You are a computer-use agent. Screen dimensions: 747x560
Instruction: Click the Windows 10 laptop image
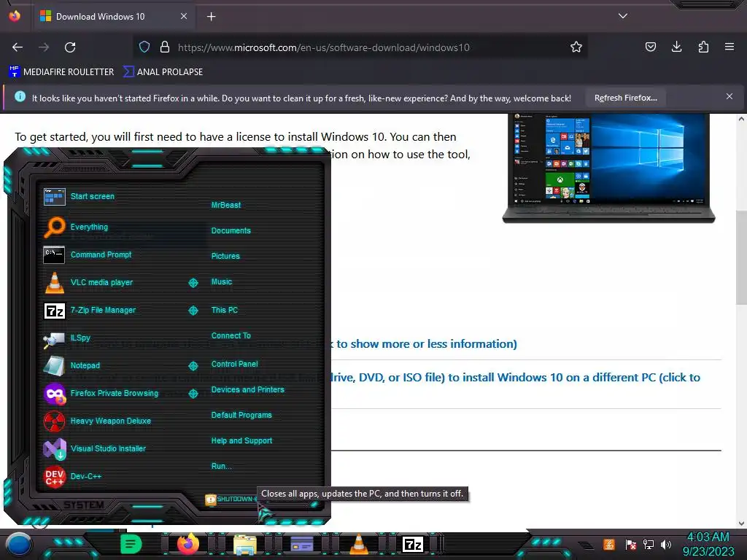coord(609,168)
